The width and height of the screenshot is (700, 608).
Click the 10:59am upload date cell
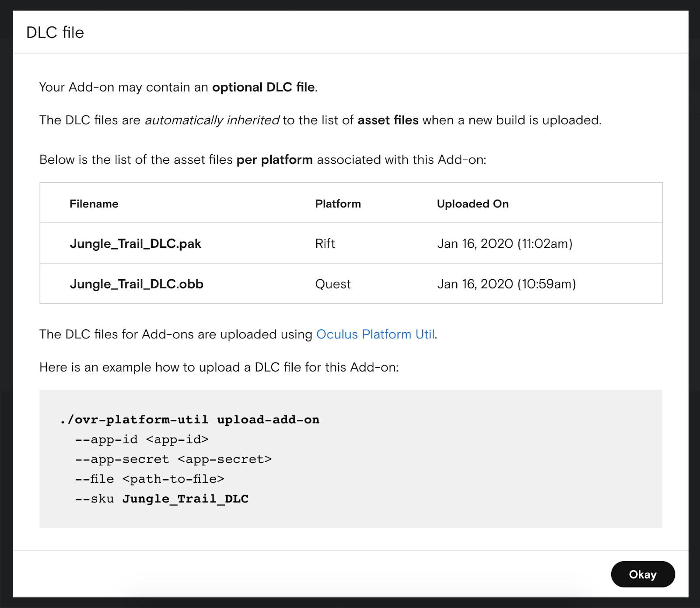pyautogui.click(x=506, y=284)
